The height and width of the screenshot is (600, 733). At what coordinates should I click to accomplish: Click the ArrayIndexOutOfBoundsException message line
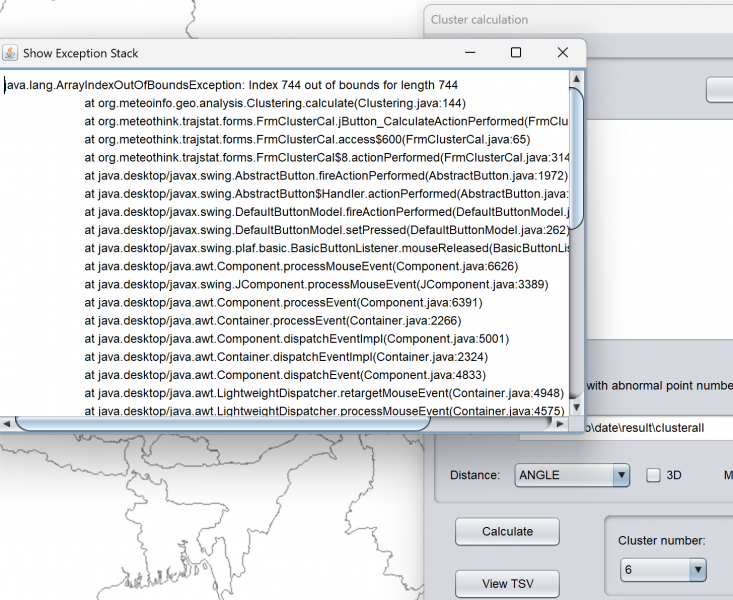point(231,85)
